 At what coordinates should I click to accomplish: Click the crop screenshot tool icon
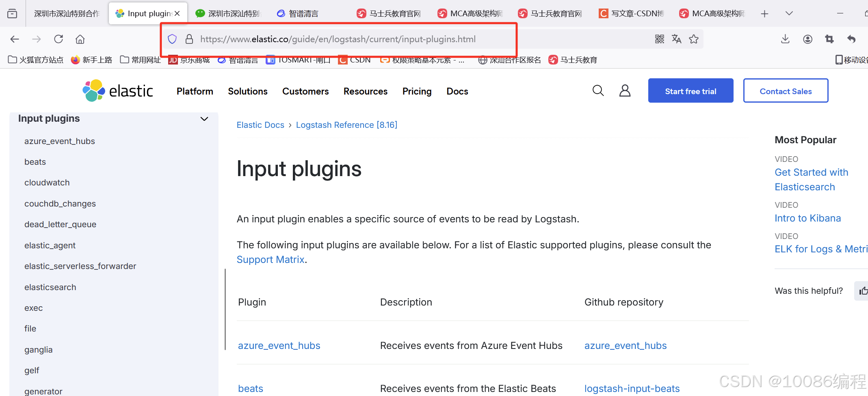click(829, 39)
